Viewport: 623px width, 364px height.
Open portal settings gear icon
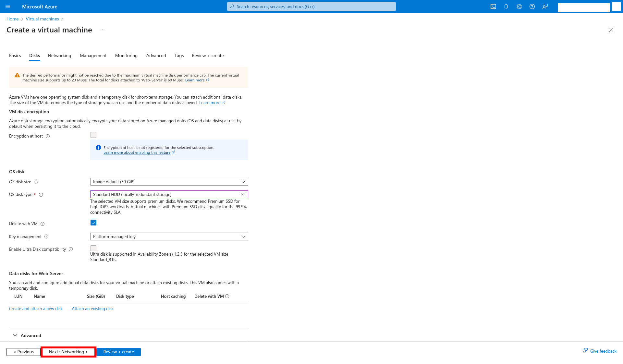point(519,6)
